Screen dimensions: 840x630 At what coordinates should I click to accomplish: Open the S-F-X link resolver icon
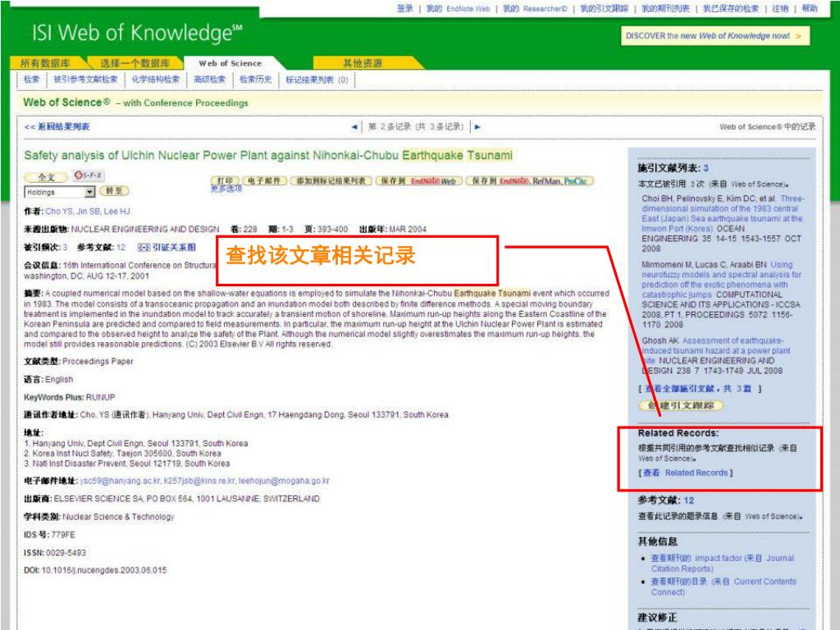(x=89, y=176)
